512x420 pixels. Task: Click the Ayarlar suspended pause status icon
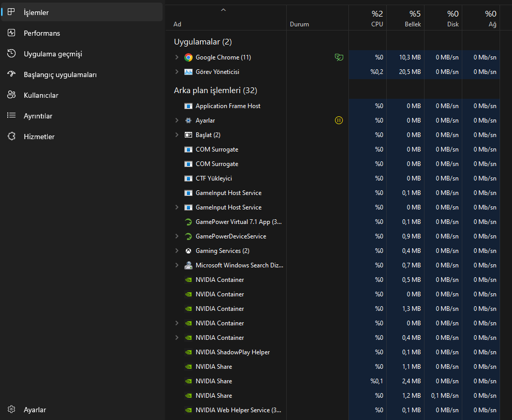[x=339, y=121]
